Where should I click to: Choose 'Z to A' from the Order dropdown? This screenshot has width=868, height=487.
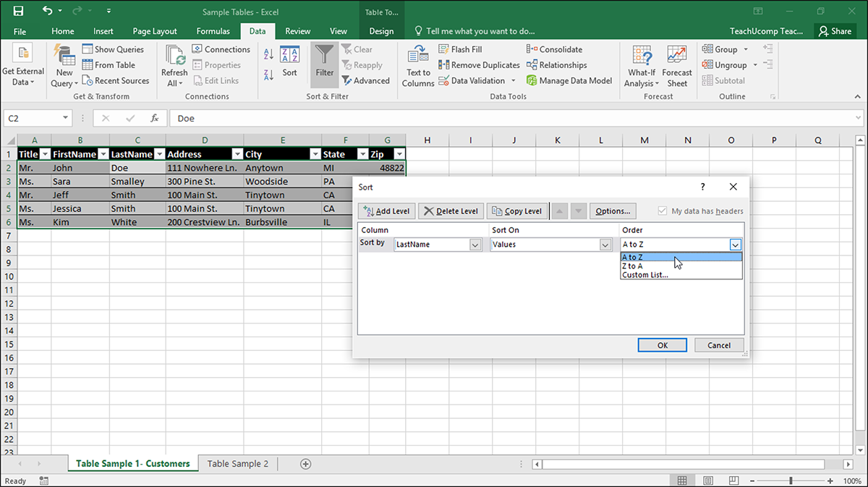[635, 266]
